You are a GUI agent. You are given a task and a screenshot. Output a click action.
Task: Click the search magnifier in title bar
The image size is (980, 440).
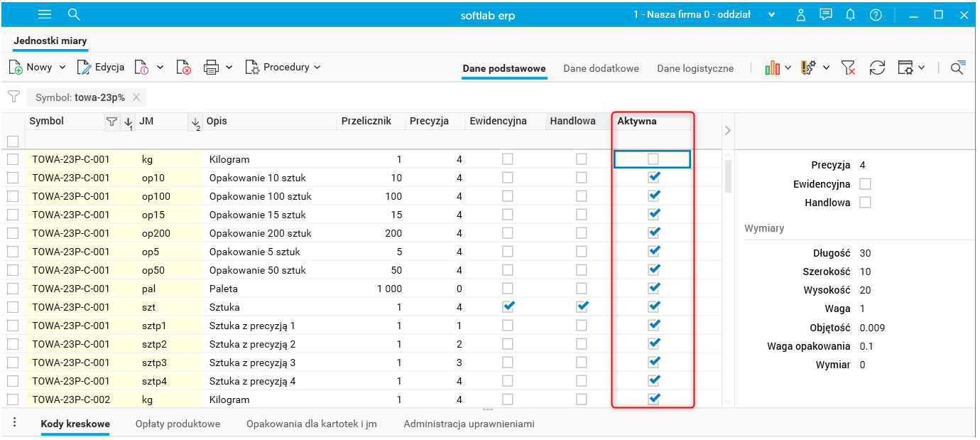(x=74, y=14)
